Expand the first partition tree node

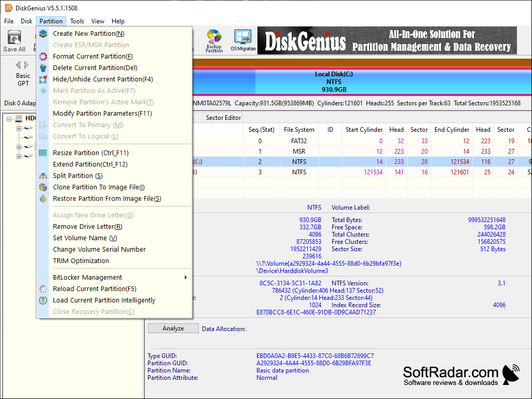coord(19,128)
